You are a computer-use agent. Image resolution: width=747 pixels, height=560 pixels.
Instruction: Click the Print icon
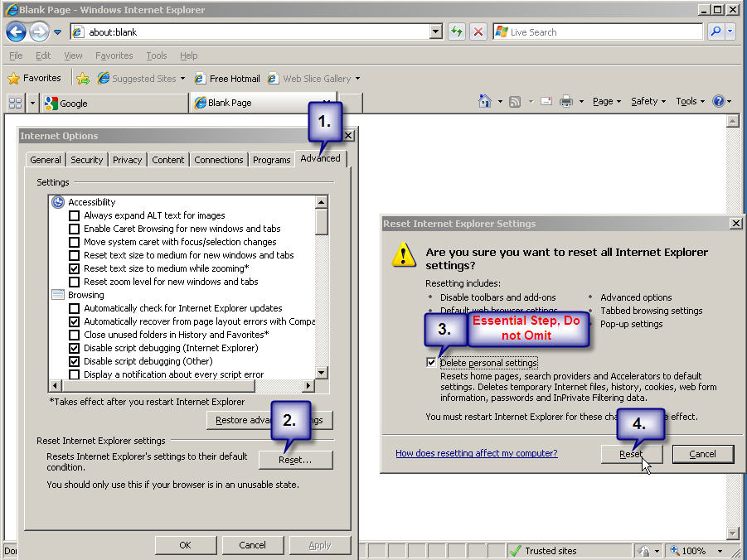pyautogui.click(x=566, y=101)
